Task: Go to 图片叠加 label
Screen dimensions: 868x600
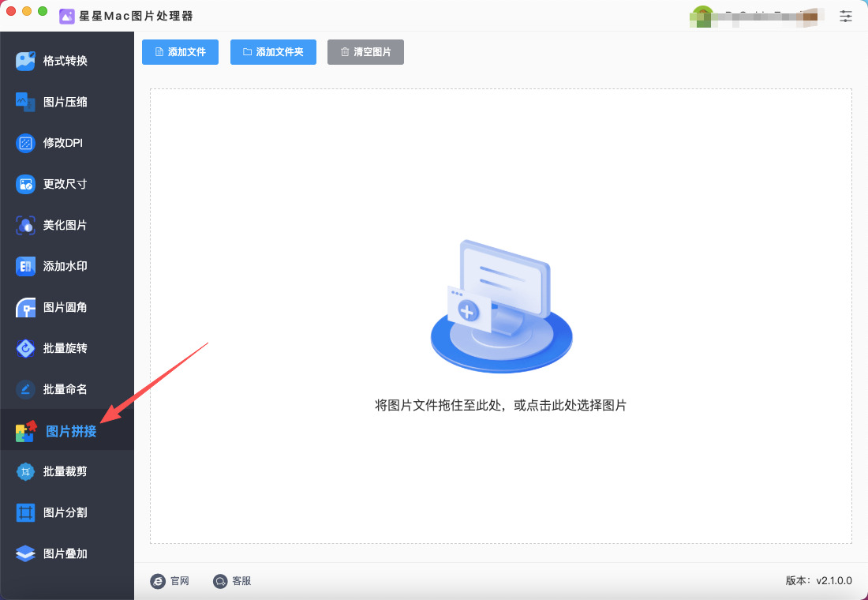Action: (65, 553)
